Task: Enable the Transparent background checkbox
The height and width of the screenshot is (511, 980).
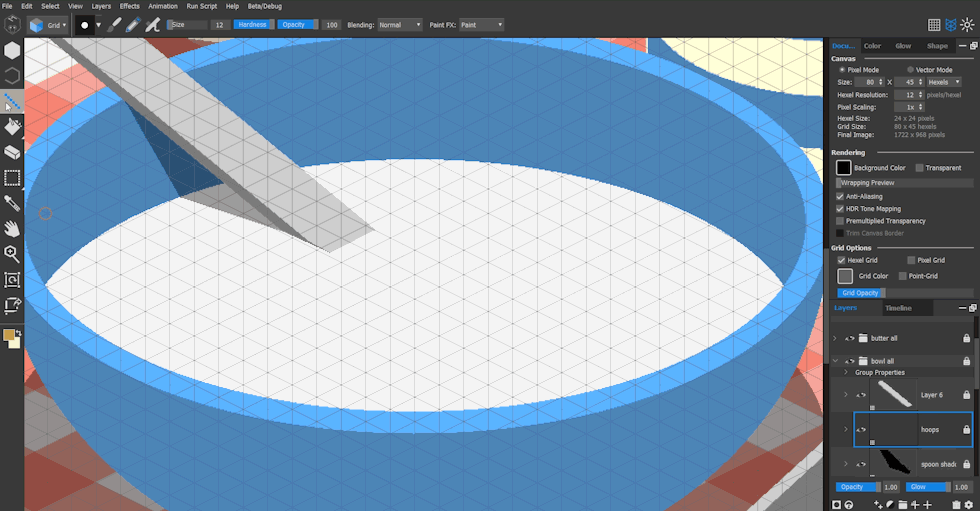Action: point(920,168)
